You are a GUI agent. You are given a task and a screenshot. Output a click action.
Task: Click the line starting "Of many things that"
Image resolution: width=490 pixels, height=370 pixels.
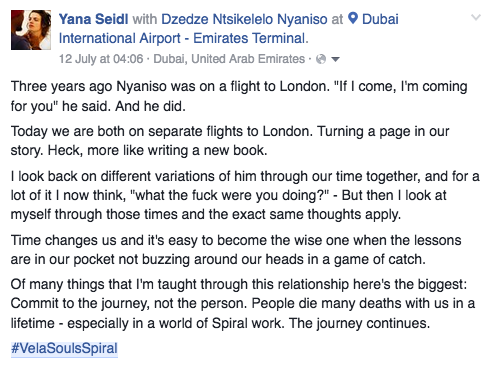tap(239, 284)
